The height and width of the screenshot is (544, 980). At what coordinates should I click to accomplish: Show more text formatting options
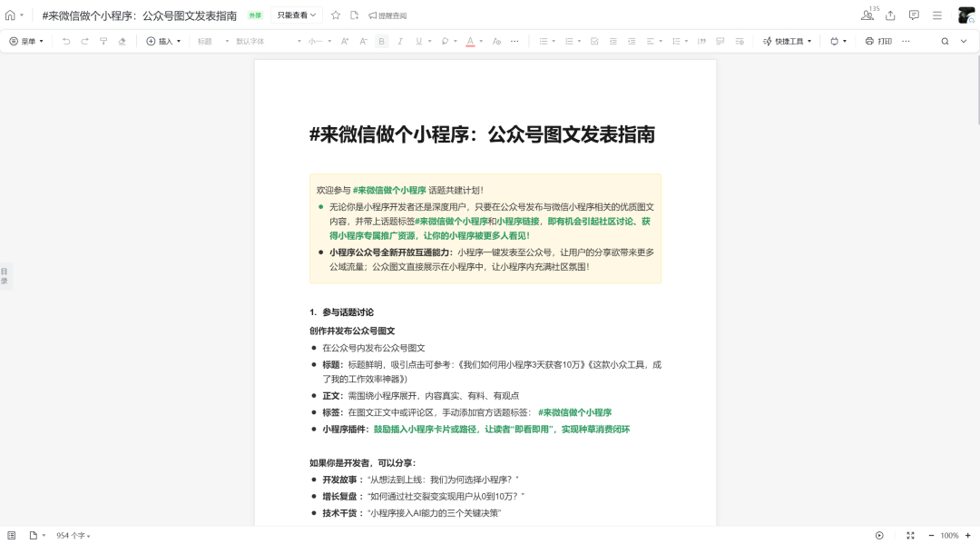click(514, 41)
